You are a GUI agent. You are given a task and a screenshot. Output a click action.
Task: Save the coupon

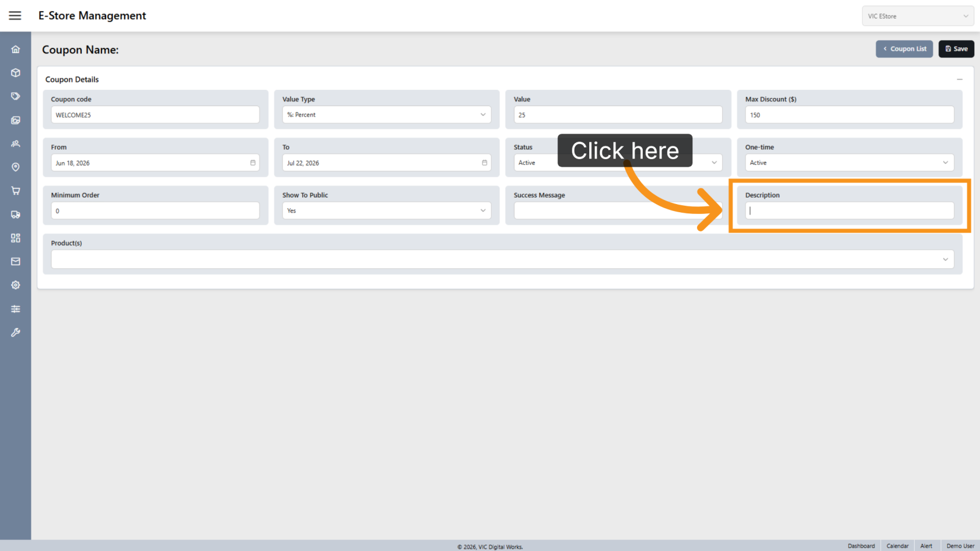[956, 49]
